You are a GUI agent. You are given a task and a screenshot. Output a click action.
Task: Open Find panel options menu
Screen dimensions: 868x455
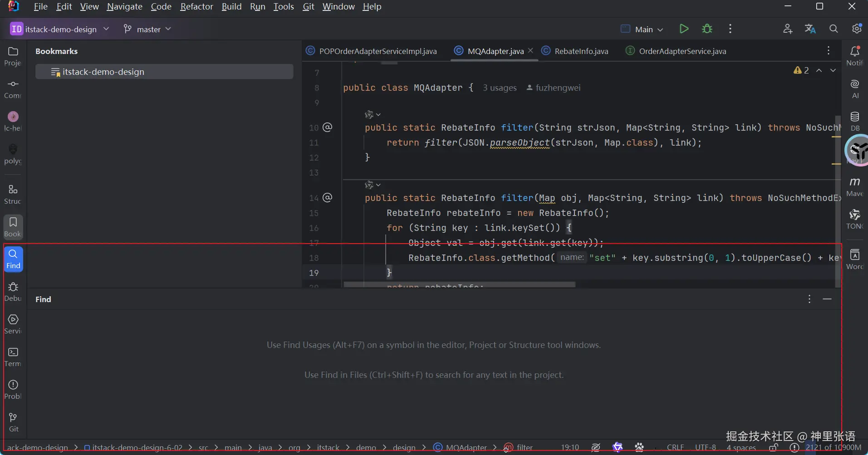809,299
